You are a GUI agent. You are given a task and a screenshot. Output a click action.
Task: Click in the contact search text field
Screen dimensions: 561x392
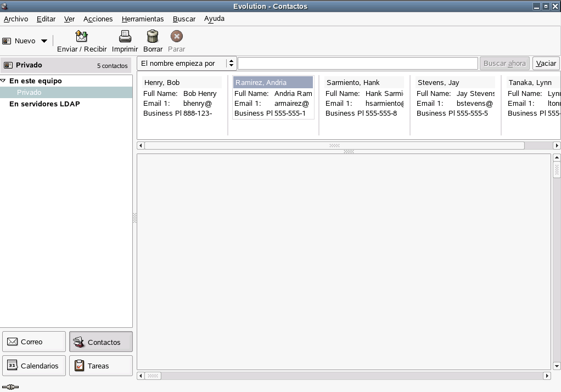[357, 64]
